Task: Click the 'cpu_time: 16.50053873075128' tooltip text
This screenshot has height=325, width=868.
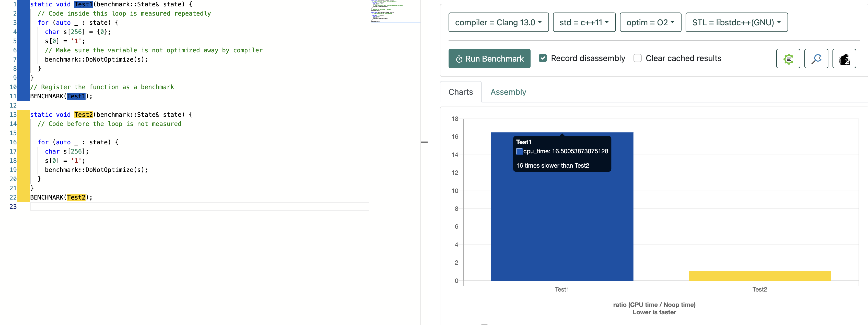Action: coord(565,151)
